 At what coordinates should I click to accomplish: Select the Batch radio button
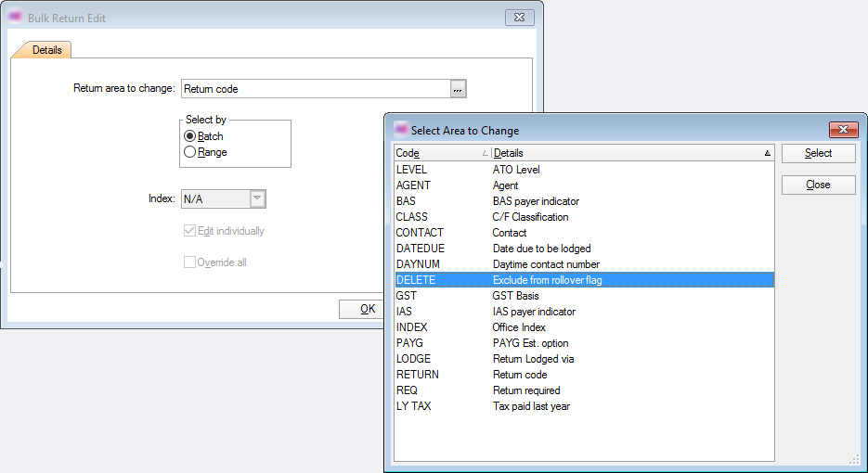[x=190, y=136]
